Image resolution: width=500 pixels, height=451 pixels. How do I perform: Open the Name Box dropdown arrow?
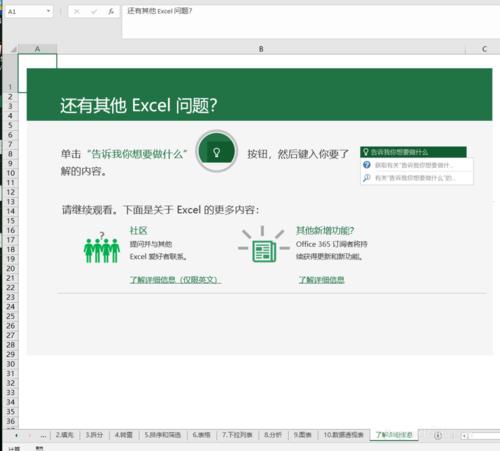pos(49,12)
